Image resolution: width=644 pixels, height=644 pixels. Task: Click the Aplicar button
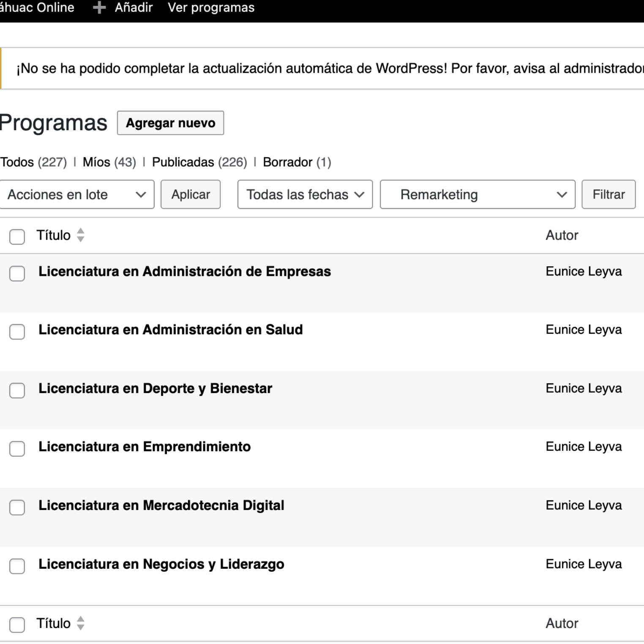[191, 194]
